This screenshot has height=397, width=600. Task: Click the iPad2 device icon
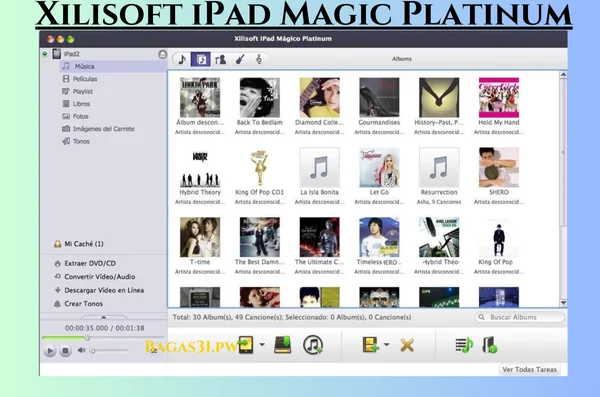click(x=57, y=54)
